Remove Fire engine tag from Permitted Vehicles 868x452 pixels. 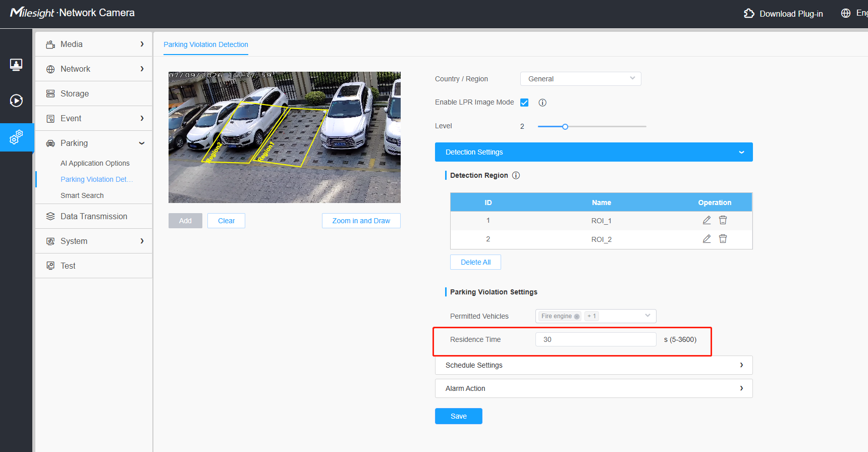(577, 317)
